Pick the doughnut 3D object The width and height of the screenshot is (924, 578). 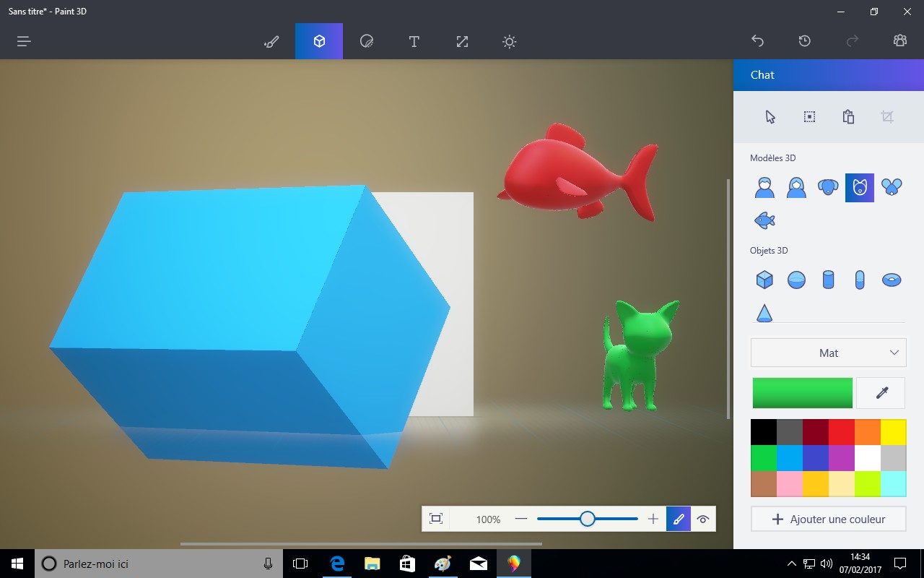[892, 280]
